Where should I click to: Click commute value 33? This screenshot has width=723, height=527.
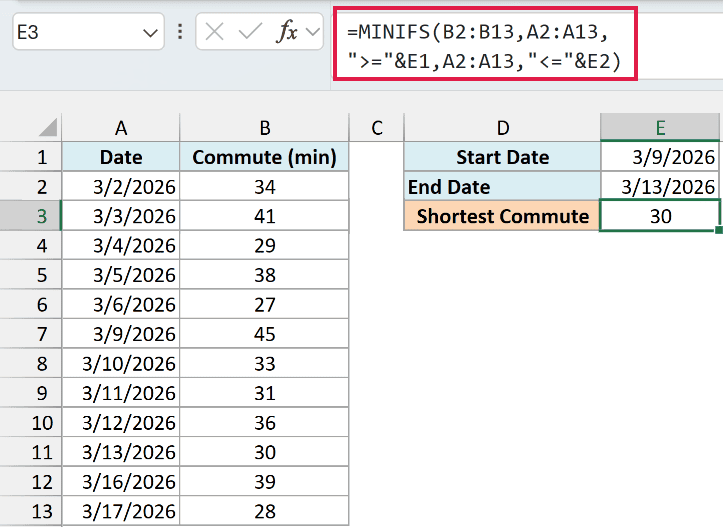pos(265,364)
